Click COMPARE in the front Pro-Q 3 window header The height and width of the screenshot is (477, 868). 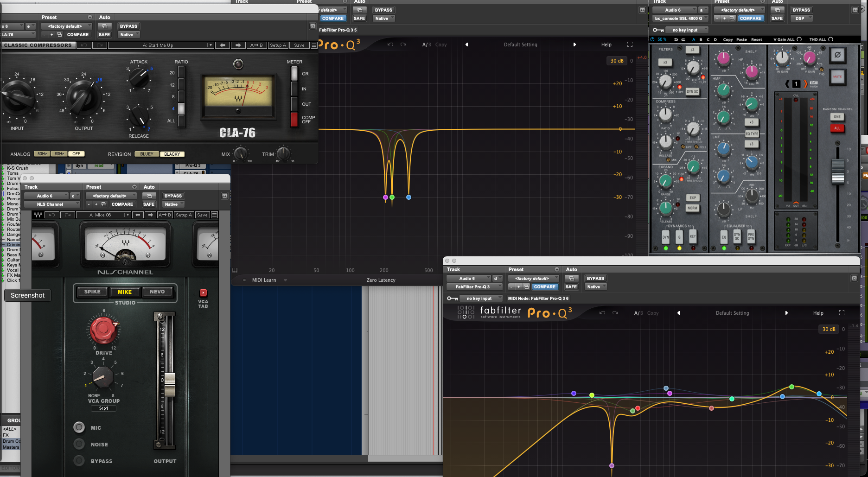(x=544, y=287)
